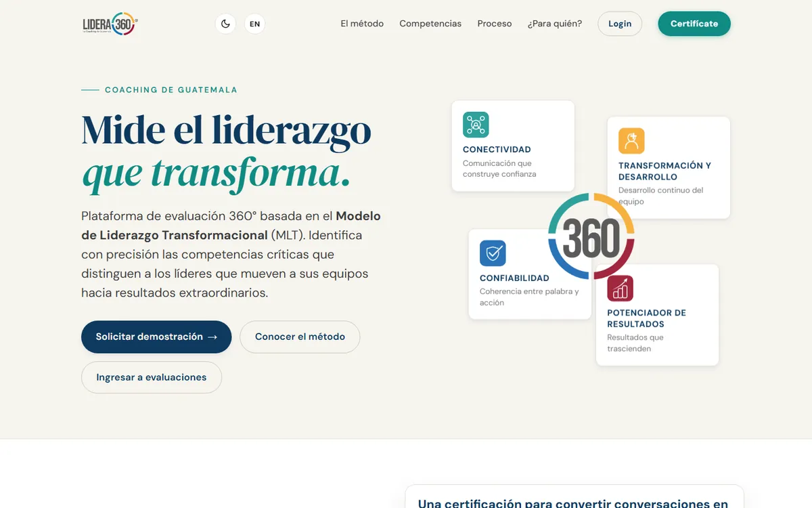Open Proceso menu item
The image size is (812, 508).
click(x=495, y=24)
